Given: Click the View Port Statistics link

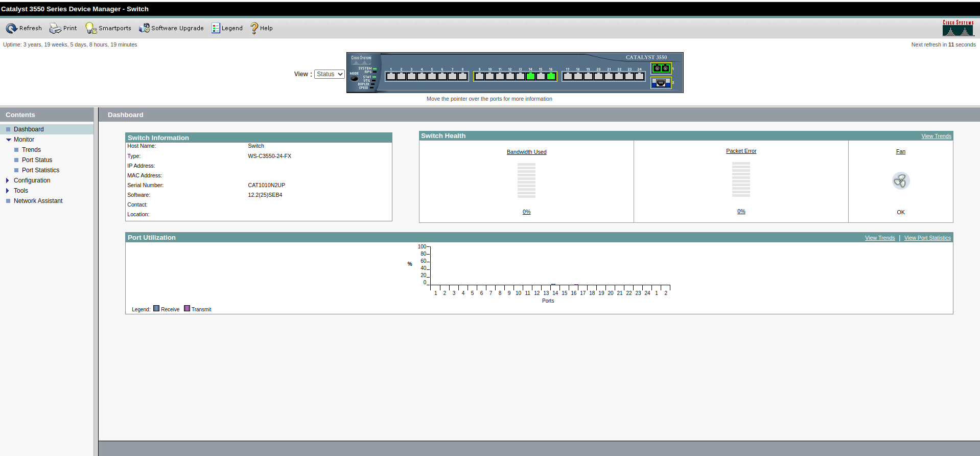Looking at the screenshot, I should point(927,238).
